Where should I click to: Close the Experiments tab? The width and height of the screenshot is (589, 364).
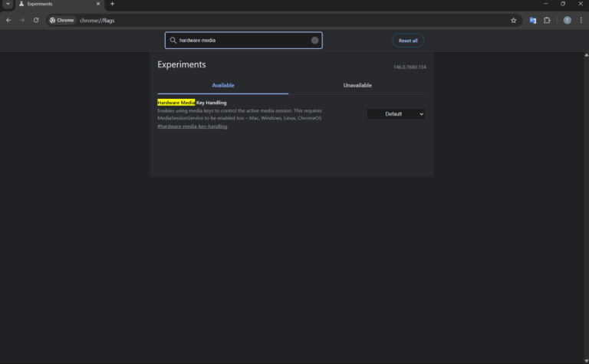(x=98, y=4)
